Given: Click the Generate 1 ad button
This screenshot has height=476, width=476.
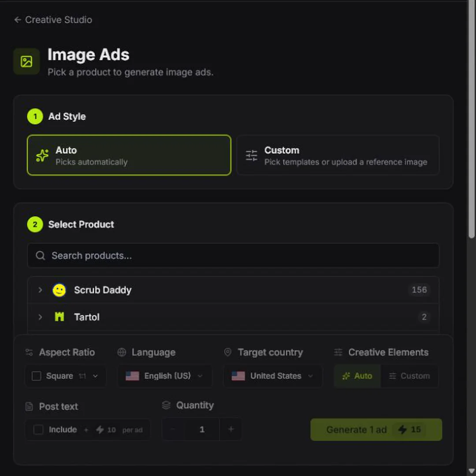Looking at the screenshot, I should pos(376,430).
